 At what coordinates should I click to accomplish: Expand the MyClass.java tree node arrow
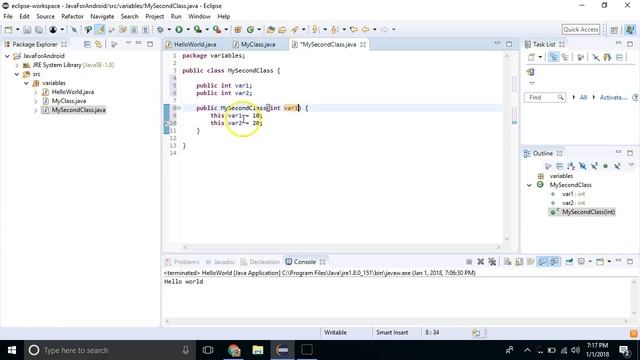[x=36, y=101]
